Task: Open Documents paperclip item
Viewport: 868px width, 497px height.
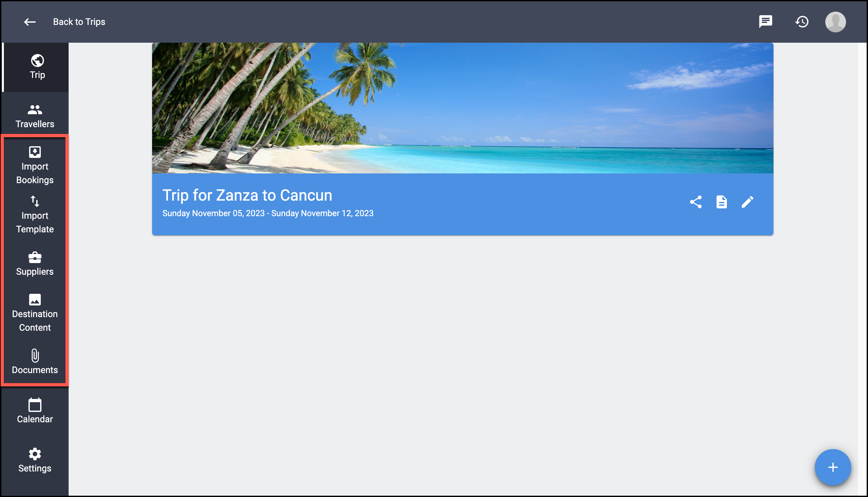Action: (x=35, y=362)
